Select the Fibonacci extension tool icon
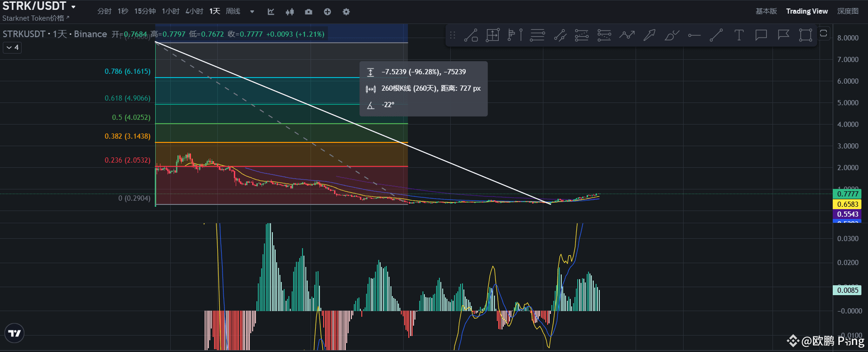This screenshot has width=868, height=352. 604,35
